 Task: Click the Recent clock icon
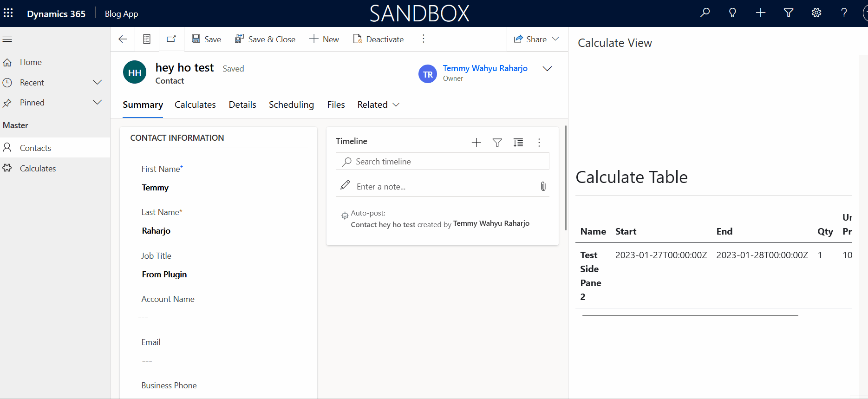pos(7,83)
